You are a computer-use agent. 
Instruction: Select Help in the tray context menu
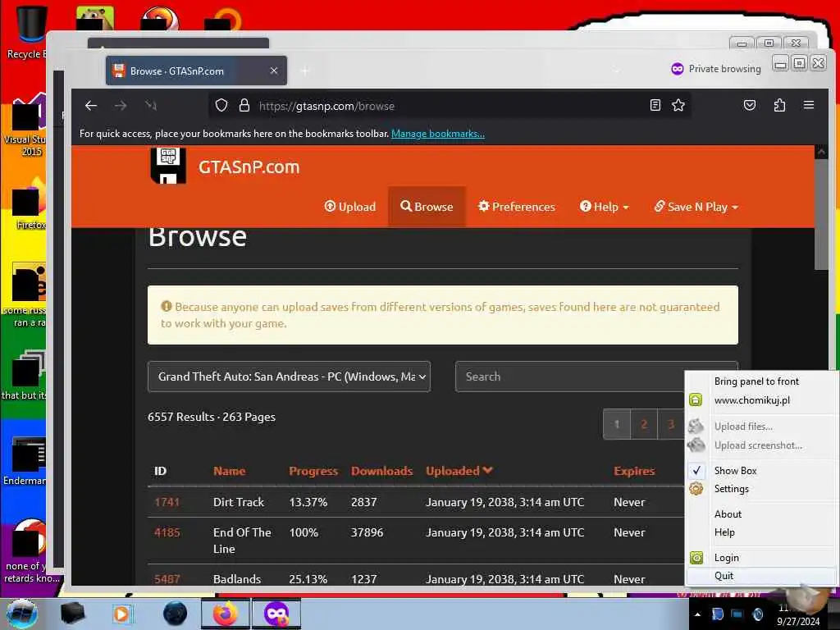[724, 532]
